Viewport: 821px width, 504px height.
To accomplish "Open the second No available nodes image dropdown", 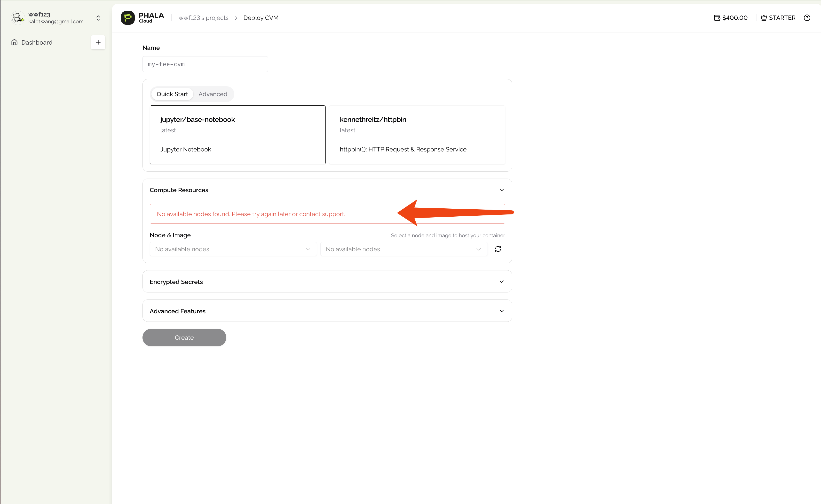I will click(x=404, y=249).
